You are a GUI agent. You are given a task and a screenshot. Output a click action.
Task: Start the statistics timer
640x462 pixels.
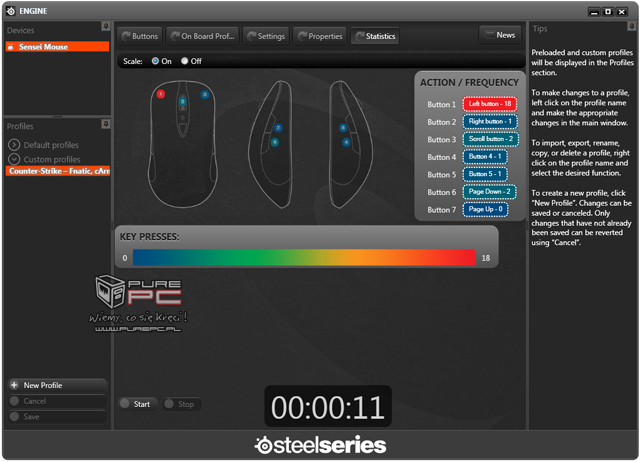coord(138,404)
